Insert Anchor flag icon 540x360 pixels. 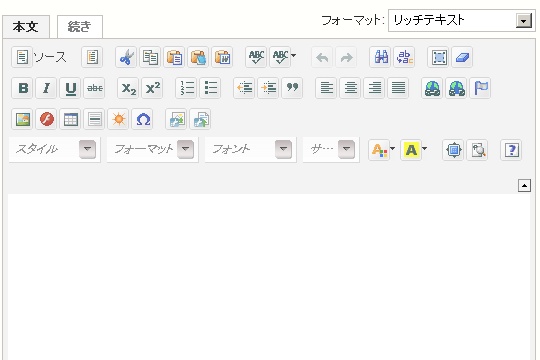pos(480,88)
